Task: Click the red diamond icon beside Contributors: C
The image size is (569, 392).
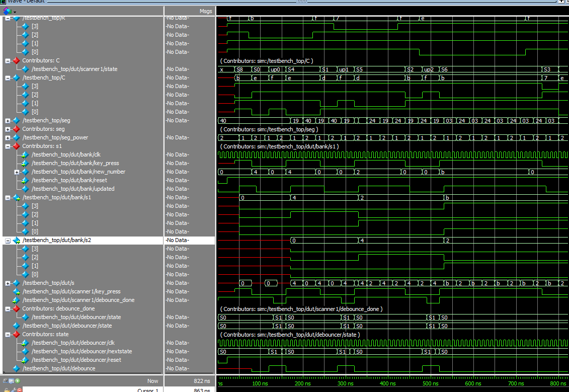Action: pos(16,60)
